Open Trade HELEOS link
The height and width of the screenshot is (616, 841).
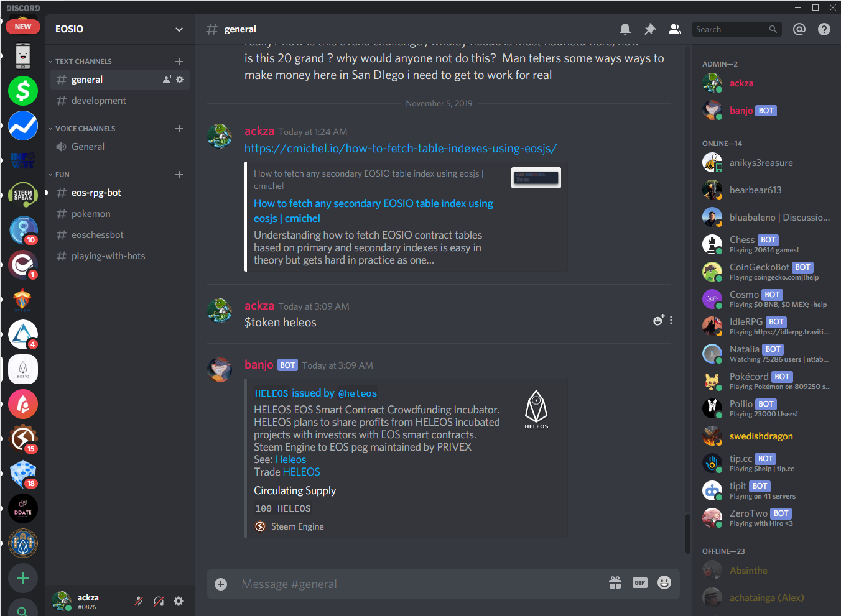[x=301, y=472]
